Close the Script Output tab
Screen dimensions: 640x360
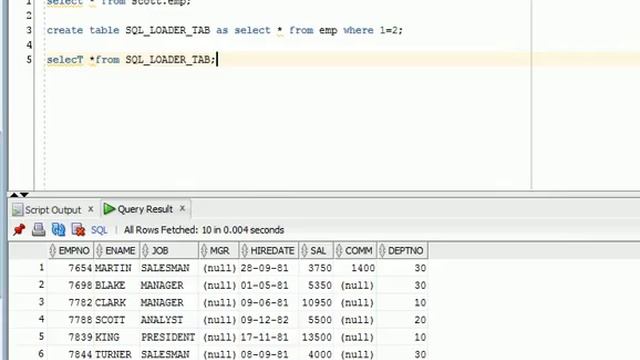[91, 209]
